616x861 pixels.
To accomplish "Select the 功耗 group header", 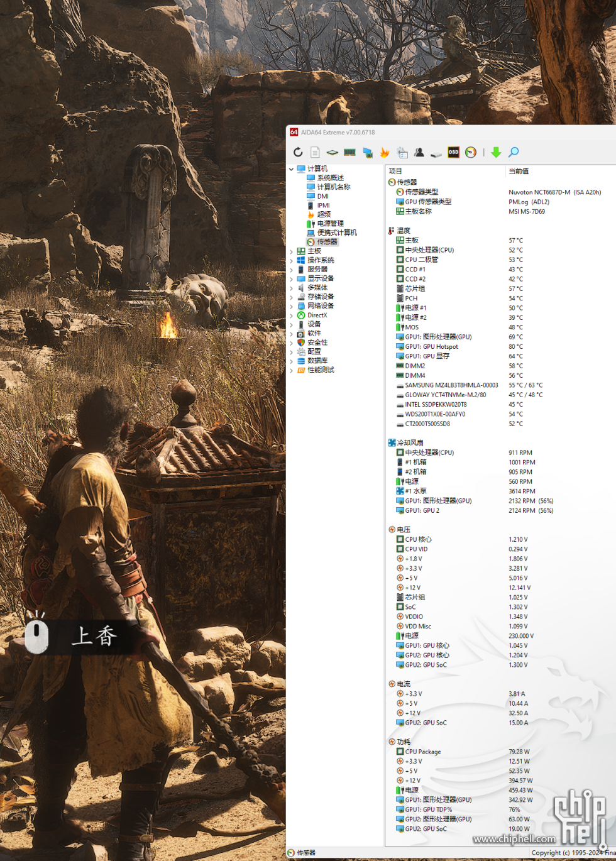I will tap(500, 742).
